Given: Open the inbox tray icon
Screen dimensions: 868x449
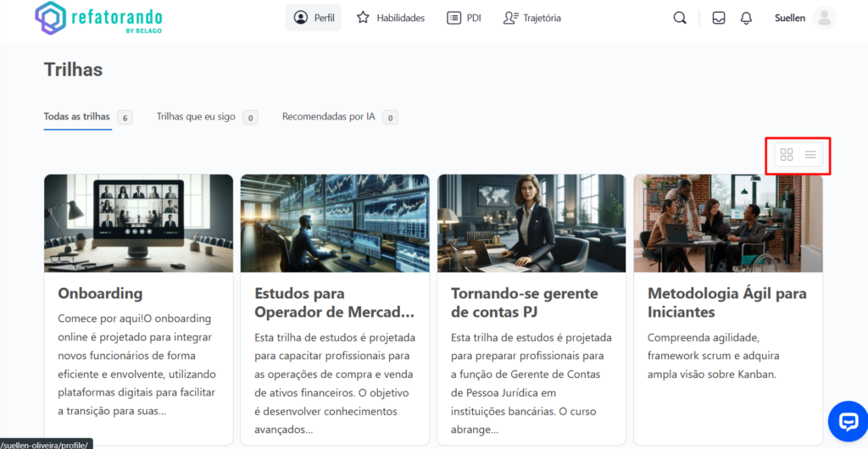Looking at the screenshot, I should [x=719, y=18].
